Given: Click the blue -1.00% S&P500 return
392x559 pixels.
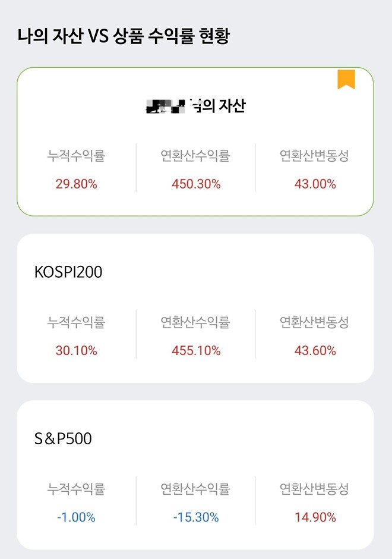Looking at the screenshot, I should [74, 516].
